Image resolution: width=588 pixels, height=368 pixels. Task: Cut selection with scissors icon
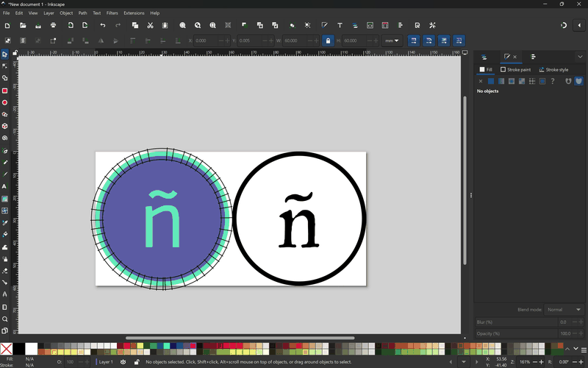[x=150, y=25]
